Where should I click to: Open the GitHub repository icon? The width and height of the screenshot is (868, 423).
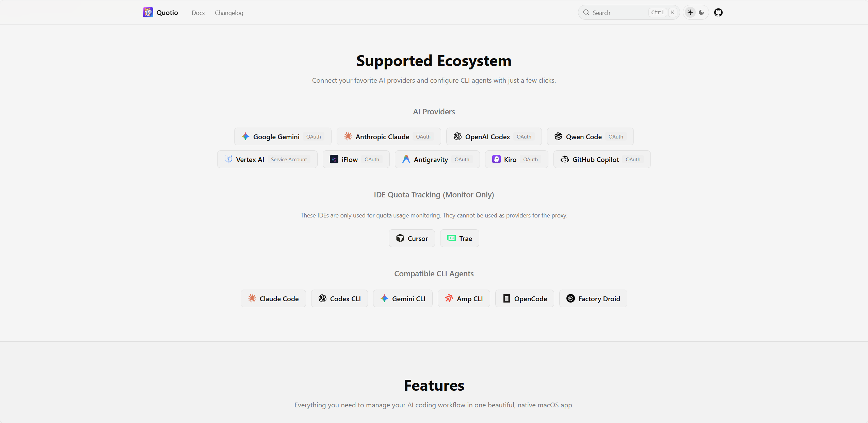718,13
